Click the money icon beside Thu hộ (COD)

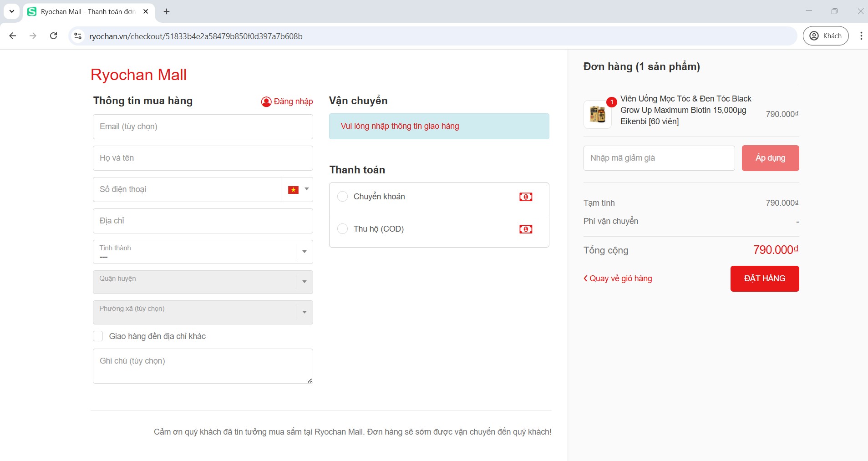(x=526, y=229)
